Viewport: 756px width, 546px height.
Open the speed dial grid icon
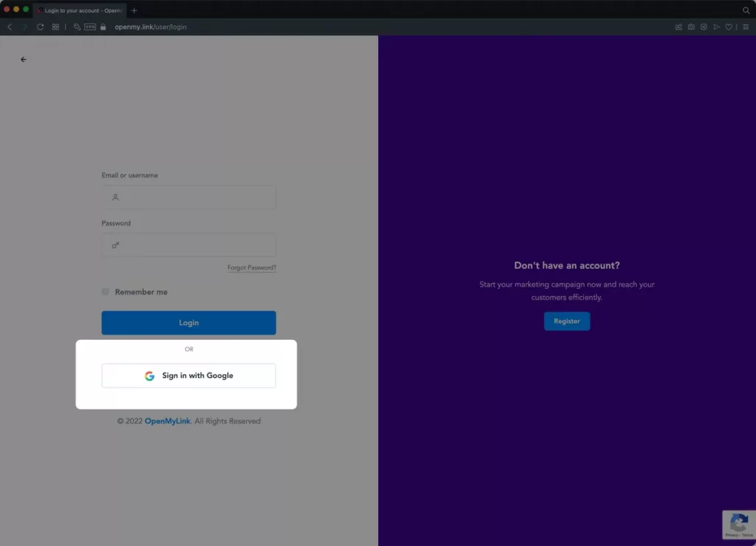click(x=55, y=27)
